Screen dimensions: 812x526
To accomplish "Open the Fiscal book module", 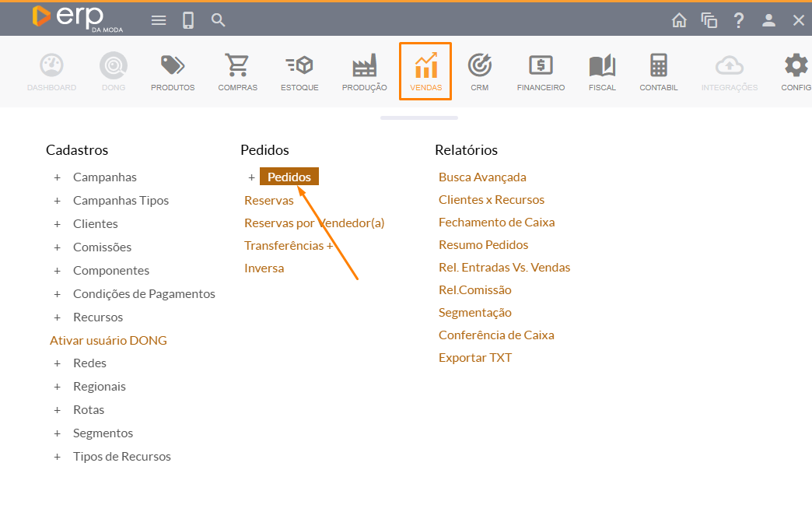I will pos(602,72).
